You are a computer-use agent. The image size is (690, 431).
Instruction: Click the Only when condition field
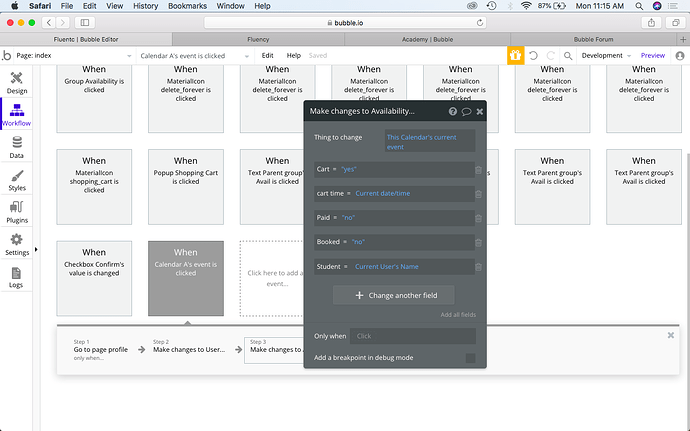click(413, 336)
